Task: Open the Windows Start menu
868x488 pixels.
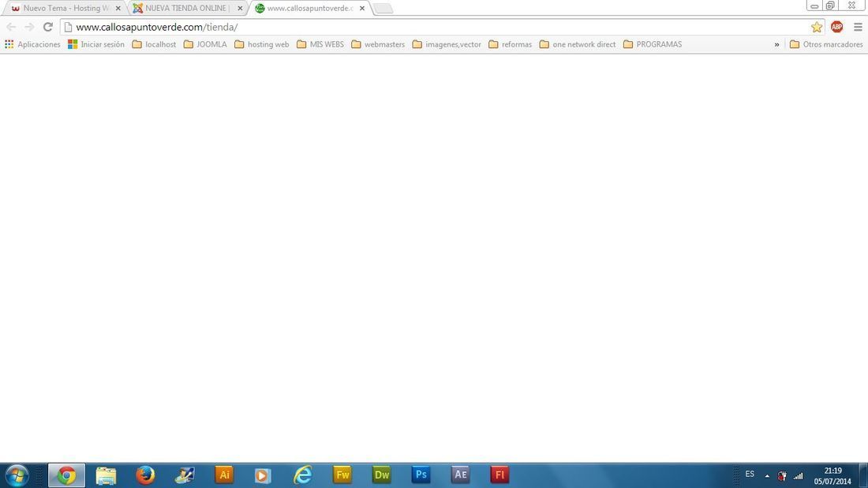Action: point(17,475)
